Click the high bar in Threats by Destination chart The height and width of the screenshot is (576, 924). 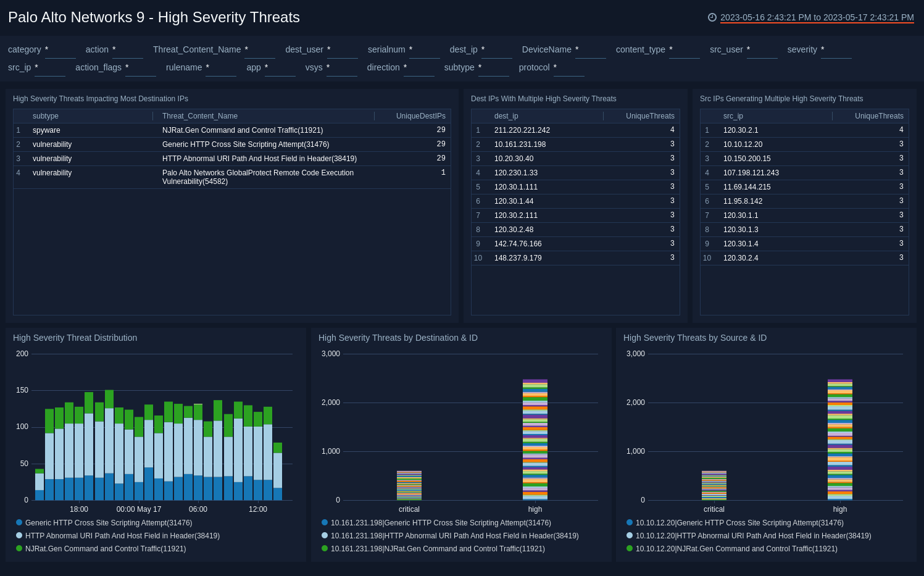[x=535, y=439]
